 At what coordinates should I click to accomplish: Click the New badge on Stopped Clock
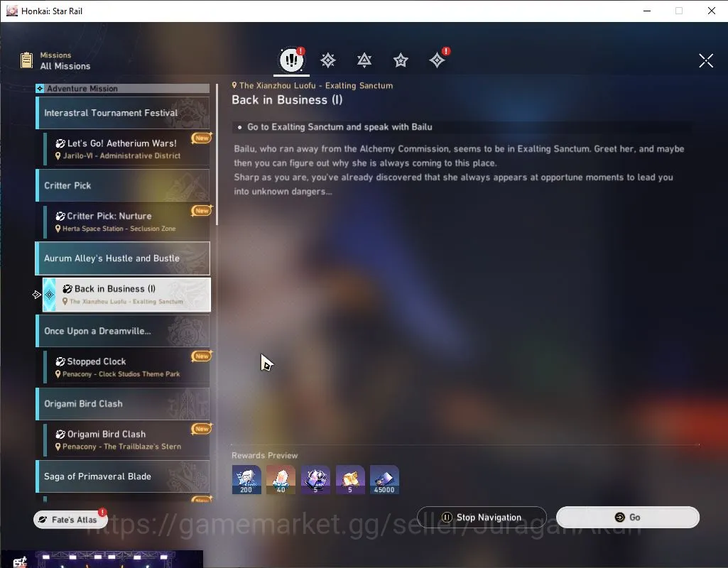tap(202, 356)
